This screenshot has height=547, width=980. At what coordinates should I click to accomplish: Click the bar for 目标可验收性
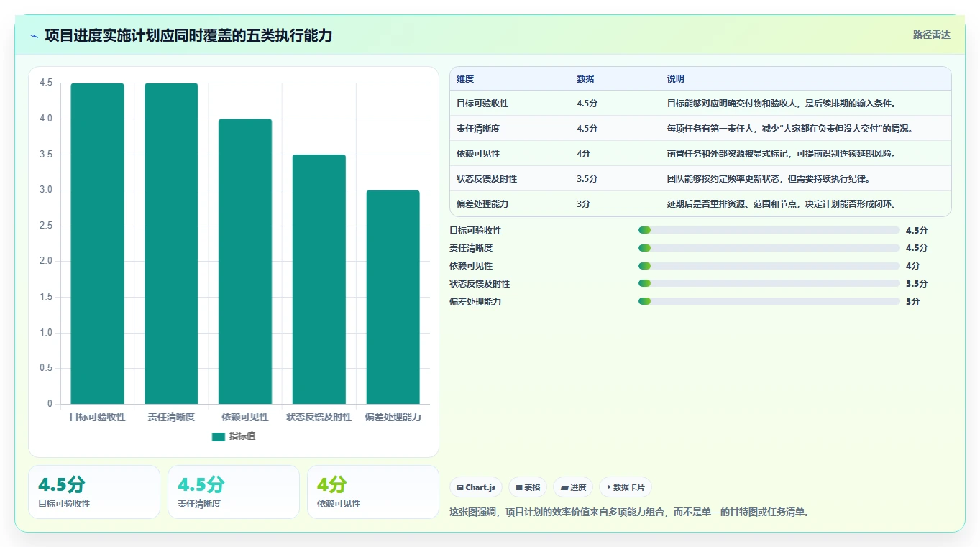tap(97, 244)
